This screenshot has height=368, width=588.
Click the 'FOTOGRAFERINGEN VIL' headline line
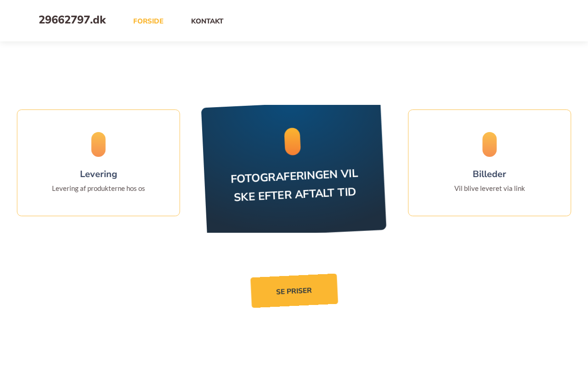coord(294,176)
